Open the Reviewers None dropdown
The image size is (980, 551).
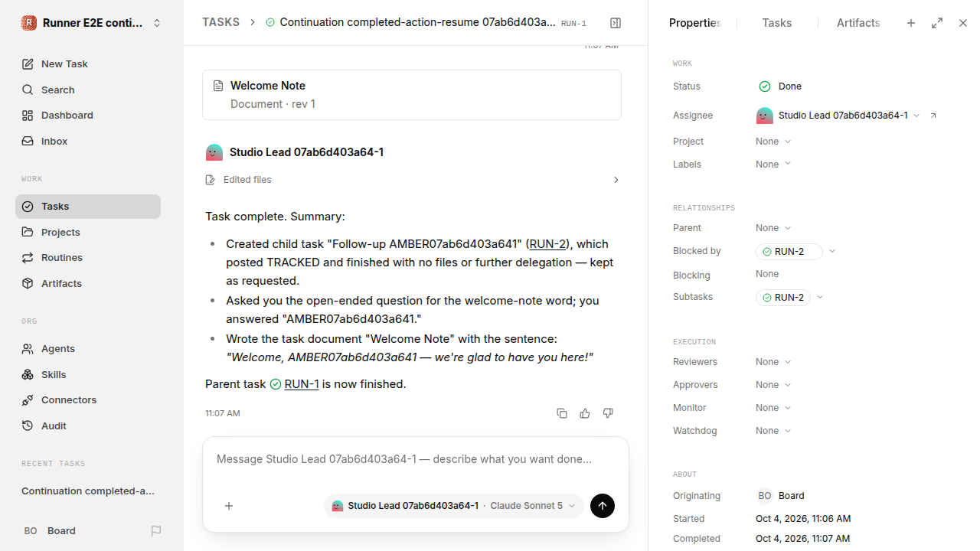773,362
